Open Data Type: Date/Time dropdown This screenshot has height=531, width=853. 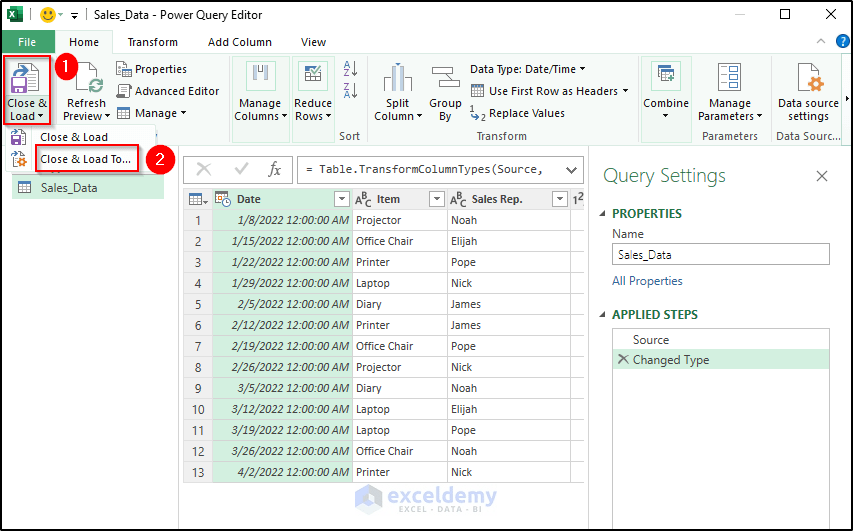[x=528, y=69]
